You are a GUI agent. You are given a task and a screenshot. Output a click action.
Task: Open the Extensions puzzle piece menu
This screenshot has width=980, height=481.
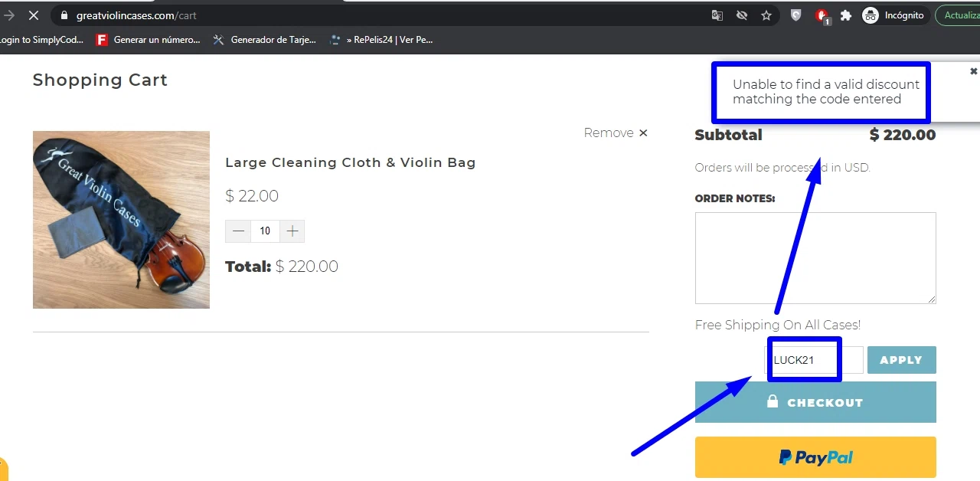[x=846, y=15]
